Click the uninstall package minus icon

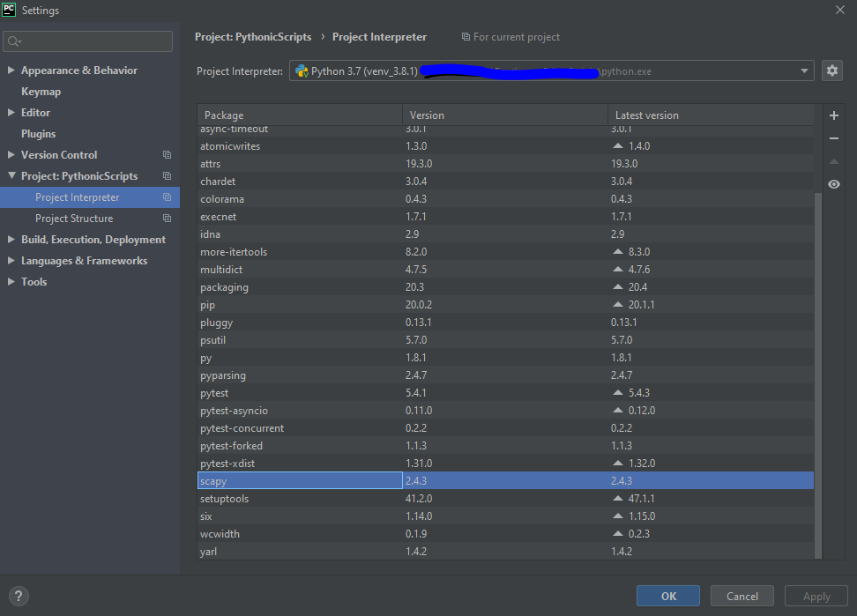point(833,138)
